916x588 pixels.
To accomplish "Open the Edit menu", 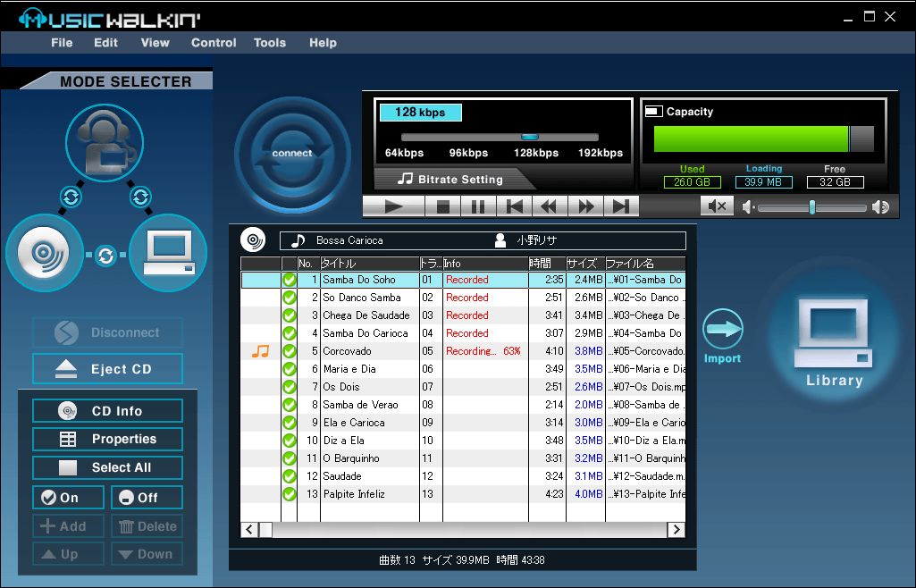I will [x=105, y=43].
